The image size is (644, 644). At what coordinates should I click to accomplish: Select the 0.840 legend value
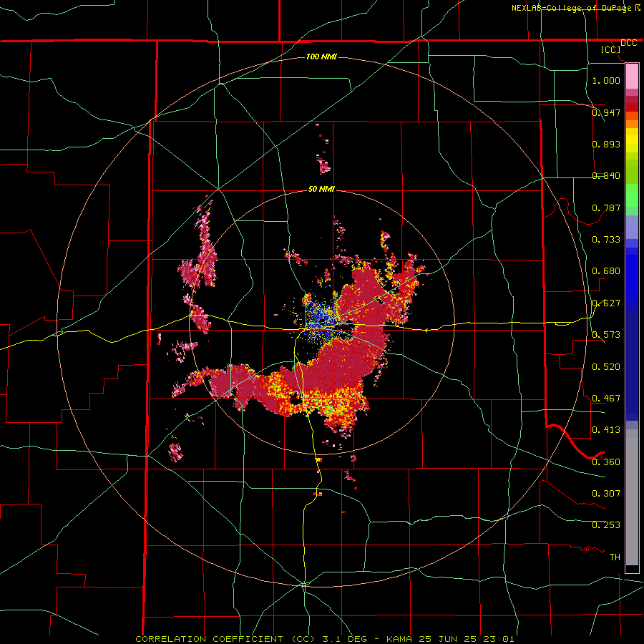[x=606, y=175]
